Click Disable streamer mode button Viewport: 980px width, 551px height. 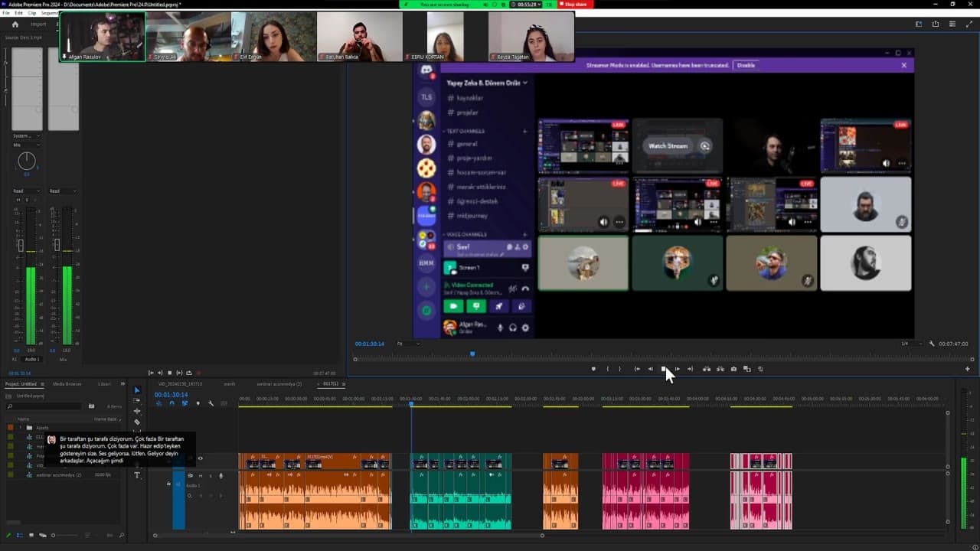point(746,66)
